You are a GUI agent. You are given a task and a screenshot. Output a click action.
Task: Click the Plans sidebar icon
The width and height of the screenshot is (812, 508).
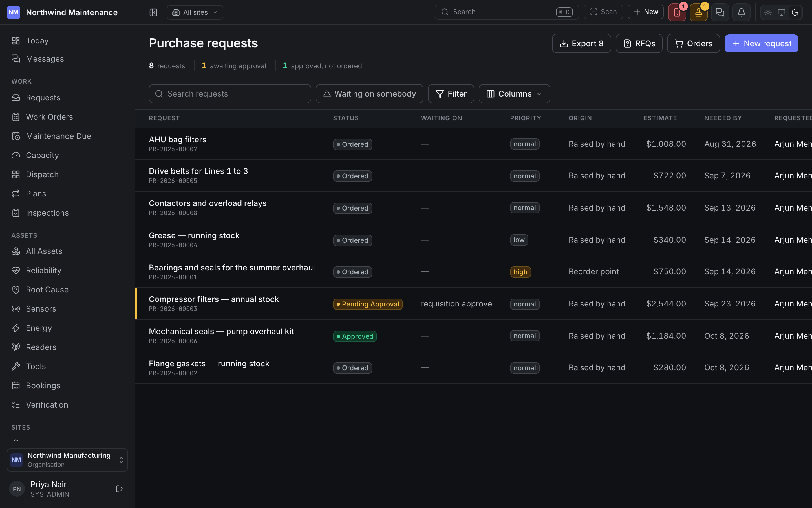tap(16, 194)
